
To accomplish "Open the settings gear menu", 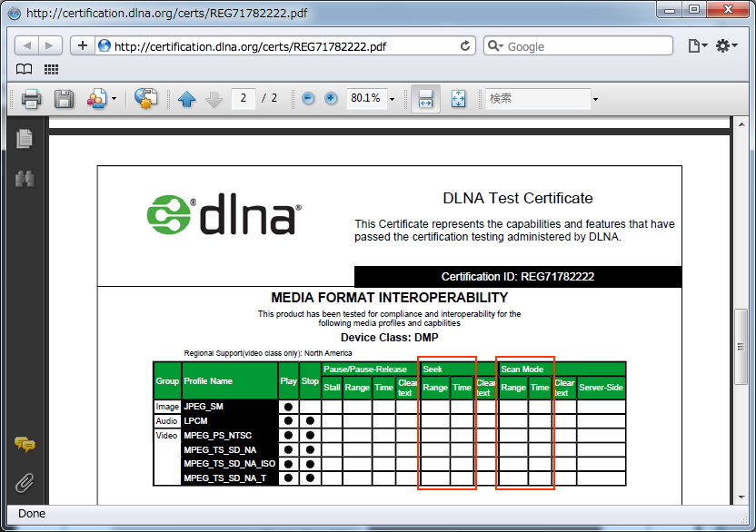I will click(726, 45).
